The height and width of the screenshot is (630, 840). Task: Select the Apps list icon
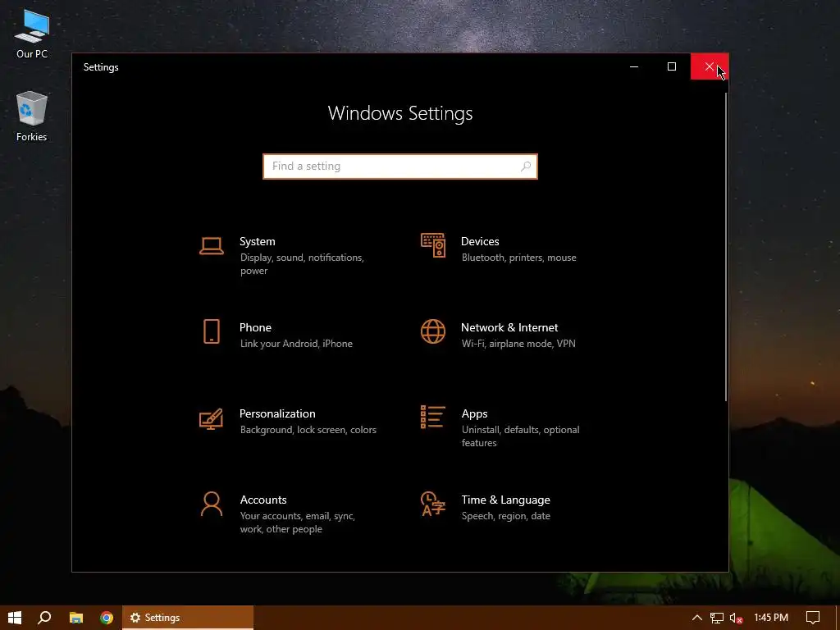coord(433,417)
